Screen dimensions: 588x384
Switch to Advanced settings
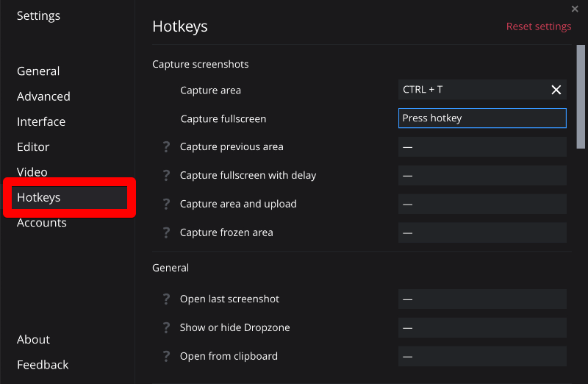(43, 96)
